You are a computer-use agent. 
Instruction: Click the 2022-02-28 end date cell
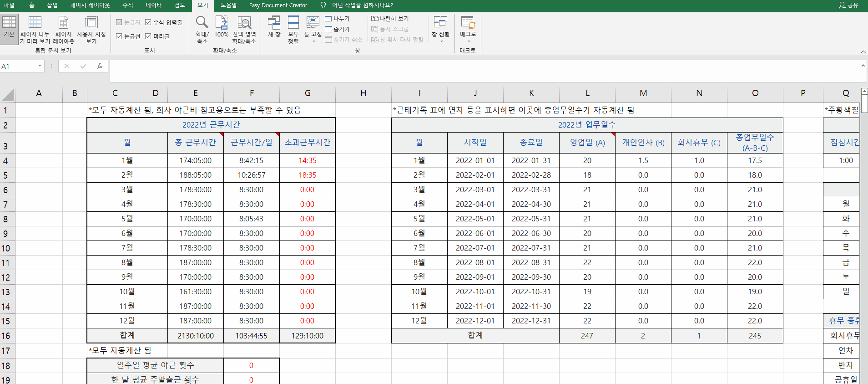point(531,175)
